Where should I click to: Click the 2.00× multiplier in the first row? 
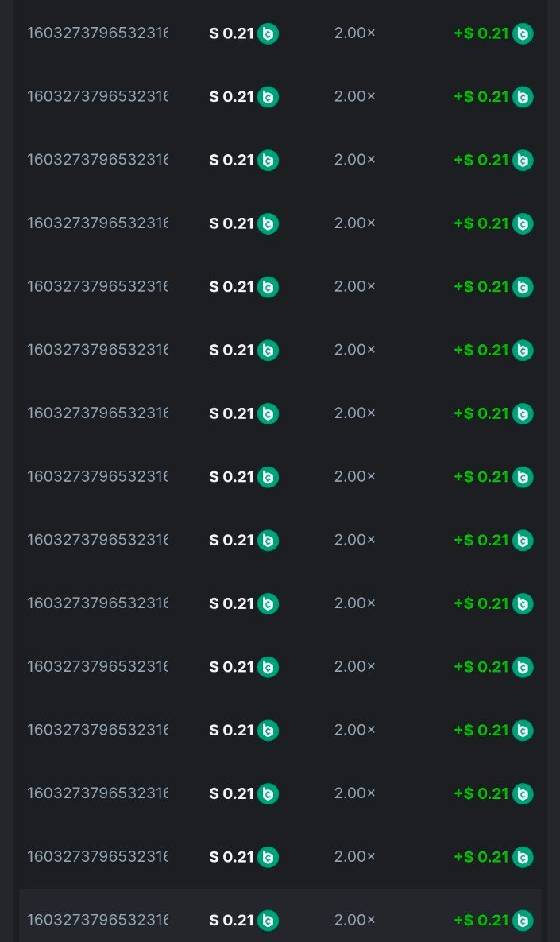[x=354, y=33]
